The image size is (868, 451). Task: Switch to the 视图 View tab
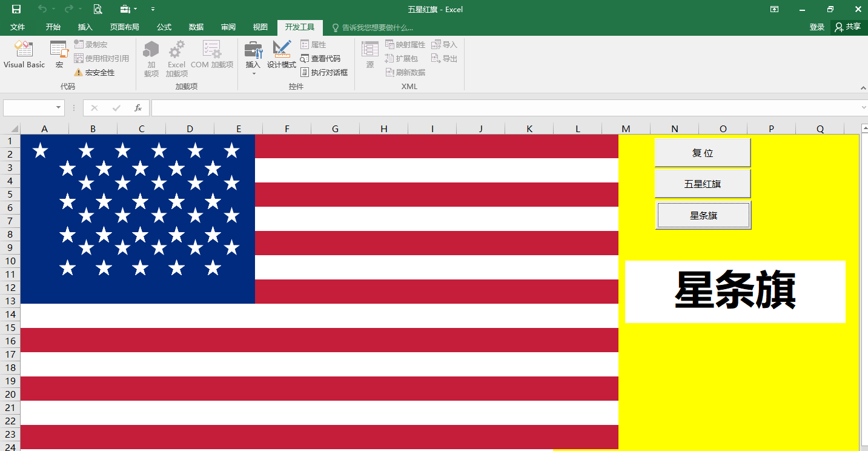tap(260, 27)
